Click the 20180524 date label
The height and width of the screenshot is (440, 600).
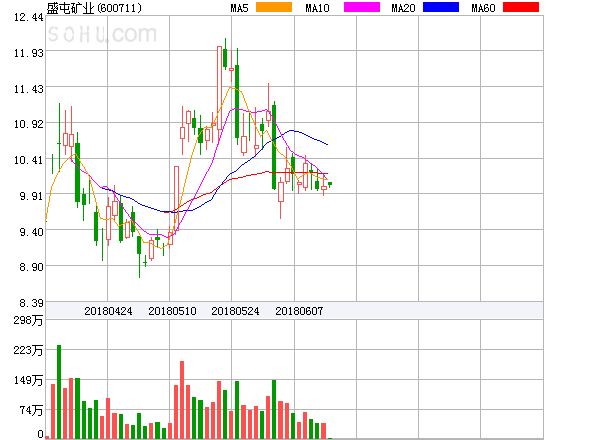click(x=235, y=311)
